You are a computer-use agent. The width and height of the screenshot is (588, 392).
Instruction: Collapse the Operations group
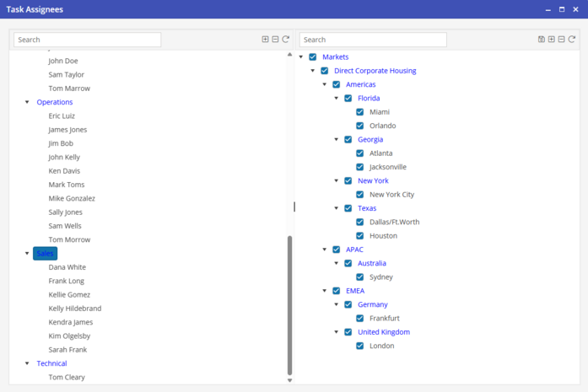[x=27, y=103]
